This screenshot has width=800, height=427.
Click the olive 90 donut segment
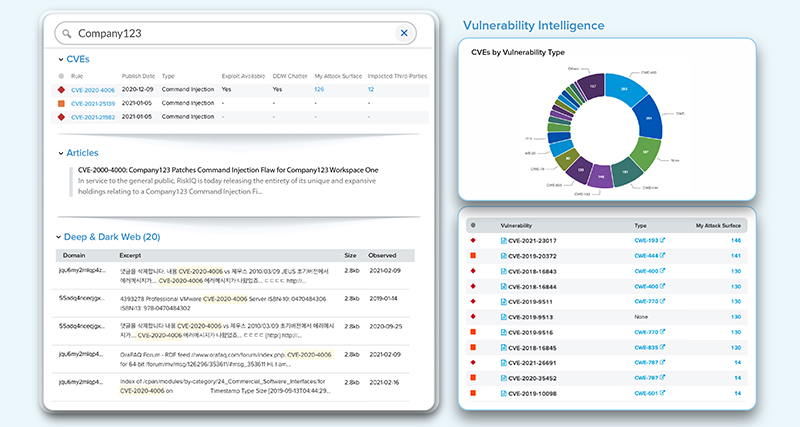click(568, 159)
